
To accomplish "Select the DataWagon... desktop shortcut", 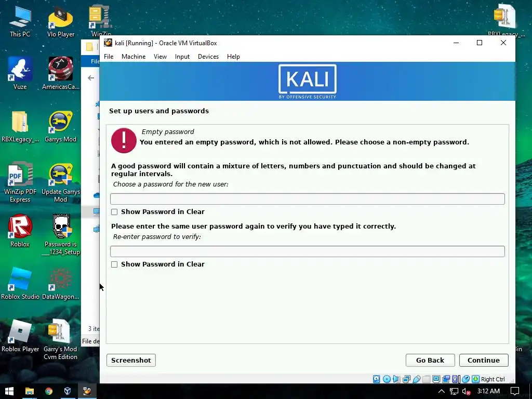I will 61,283.
